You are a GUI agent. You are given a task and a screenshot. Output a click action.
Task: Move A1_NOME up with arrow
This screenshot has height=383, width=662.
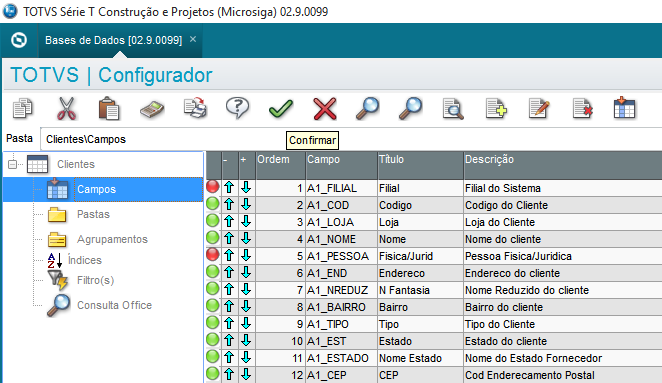[229, 239]
